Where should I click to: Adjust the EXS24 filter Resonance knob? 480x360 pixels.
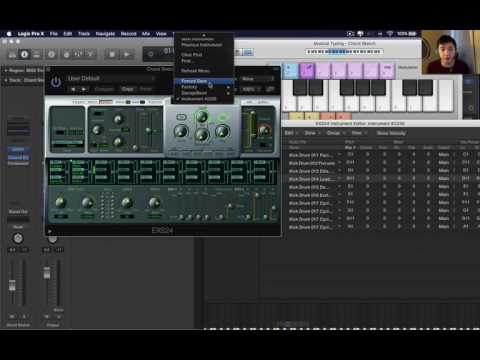point(202,135)
